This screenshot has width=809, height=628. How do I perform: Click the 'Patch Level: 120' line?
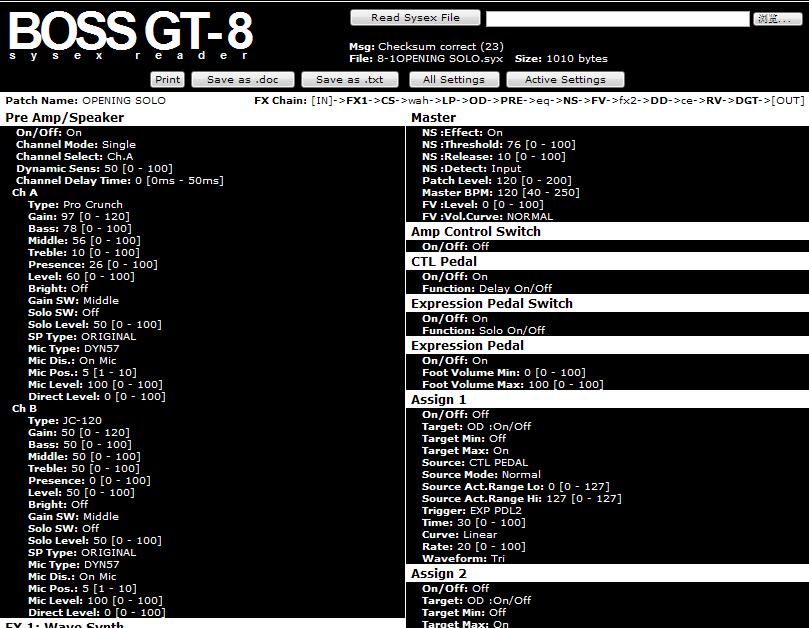point(497,181)
